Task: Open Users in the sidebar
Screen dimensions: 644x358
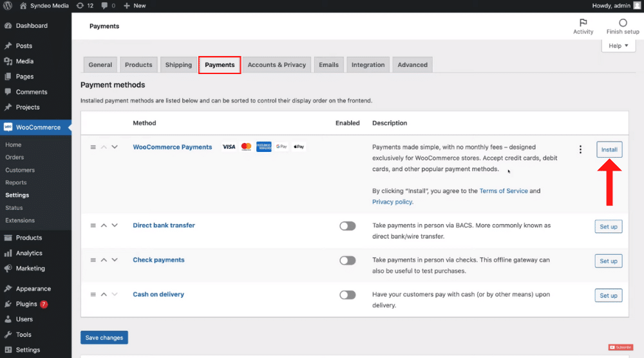Action: click(x=24, y=319)
